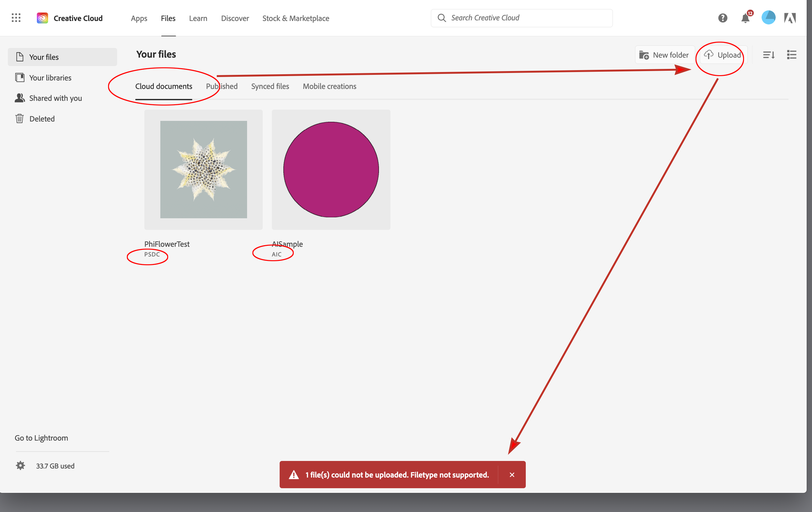Open the Mobile creations tab

tap(329, 86)
